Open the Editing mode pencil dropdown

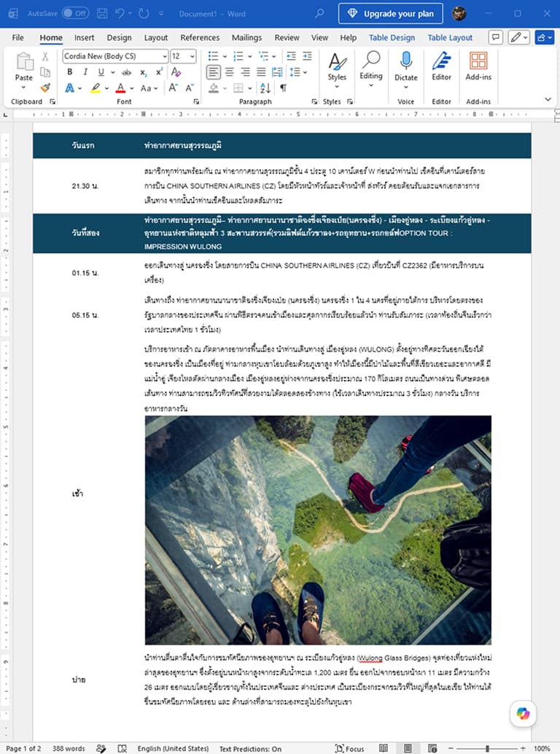pos(519,37)
